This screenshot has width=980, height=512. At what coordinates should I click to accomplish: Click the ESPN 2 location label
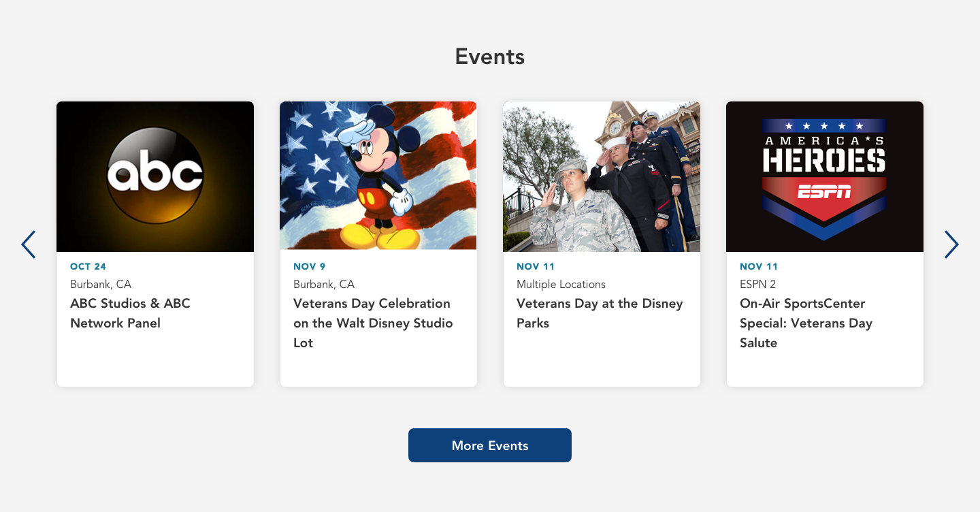[x=758, y=284]
